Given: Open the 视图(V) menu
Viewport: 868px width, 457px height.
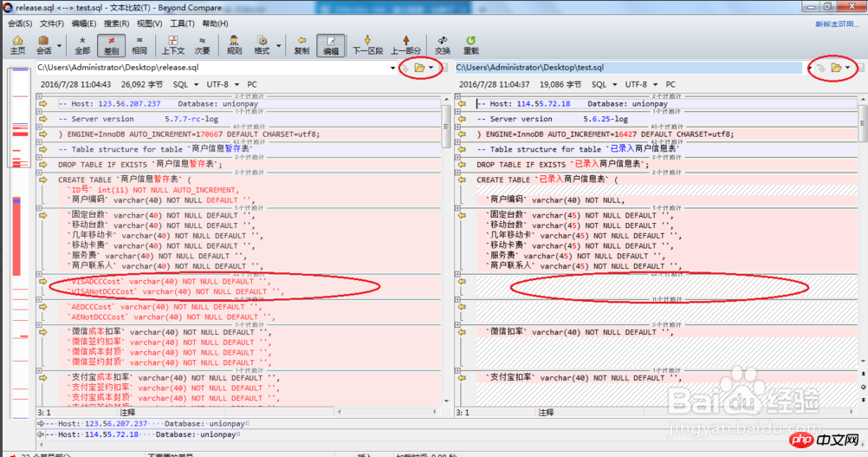Looking at the screenshot, I should click(x=150, y=23).
